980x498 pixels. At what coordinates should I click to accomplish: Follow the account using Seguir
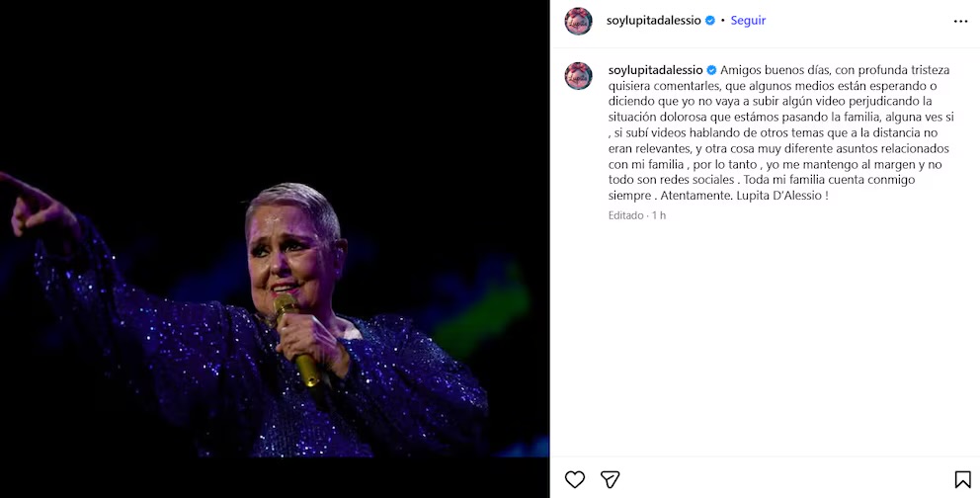tap(748, 21)
